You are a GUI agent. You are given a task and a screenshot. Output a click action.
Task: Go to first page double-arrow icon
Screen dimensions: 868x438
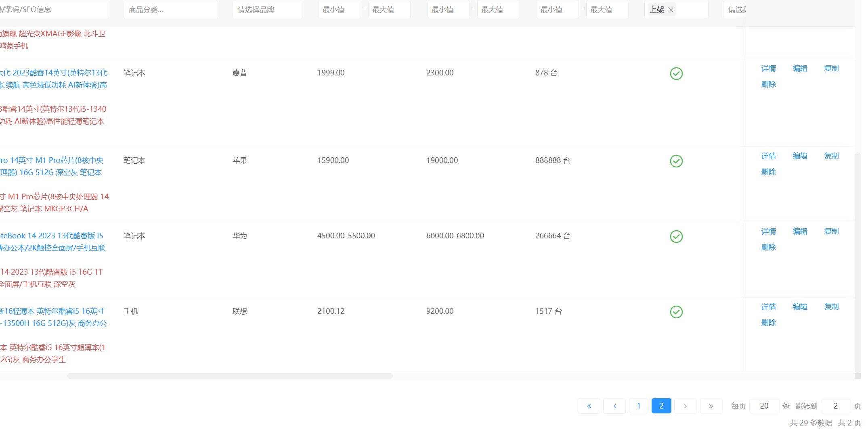pos(589,406)
